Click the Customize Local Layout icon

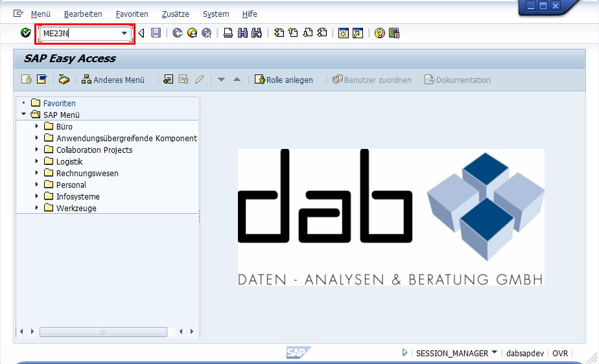tap(394, 33)
